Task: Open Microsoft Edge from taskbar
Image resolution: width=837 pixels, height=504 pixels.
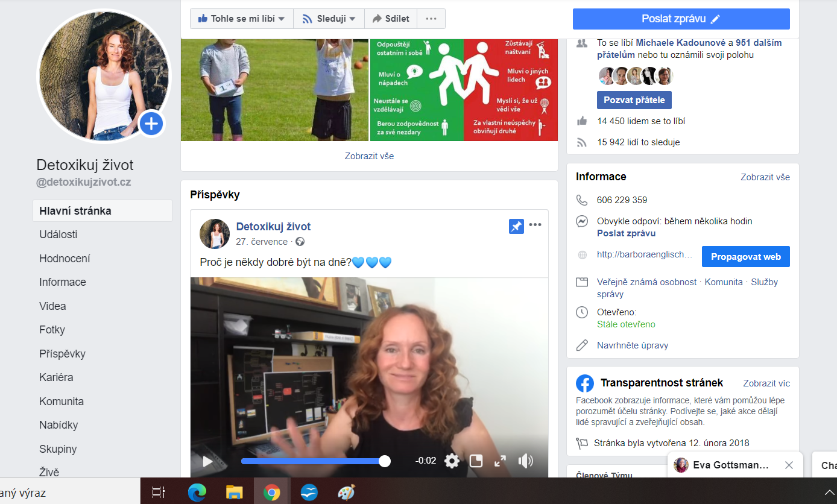Action: [197, 492]
